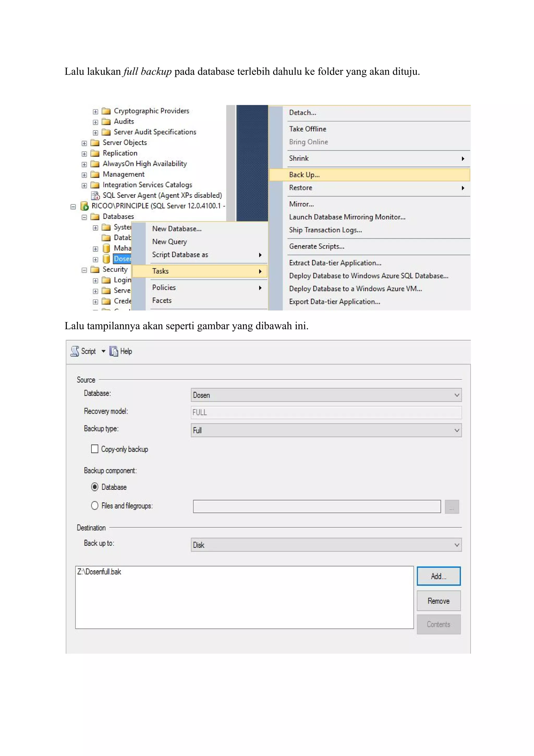
Task: Select Ship Transaction Logs... entry
Action: pyautogui.click(x=369, y=230)
